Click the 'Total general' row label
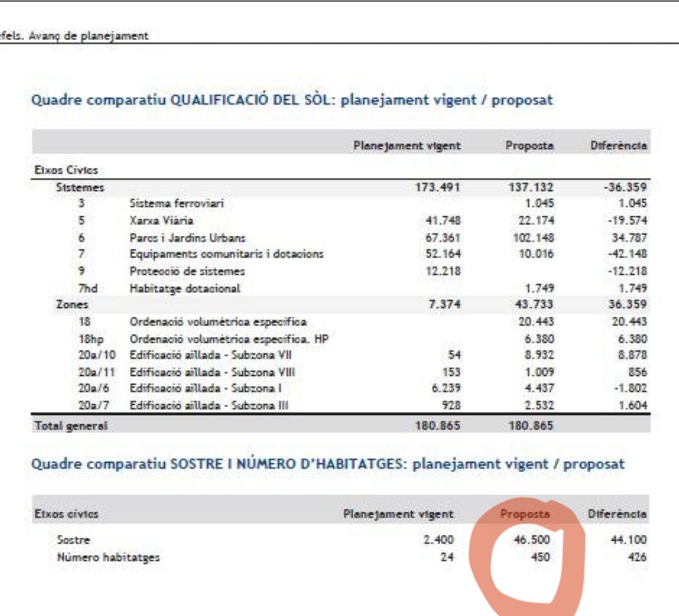This screenshot has width=679, height=616. (x=70, y=426)
